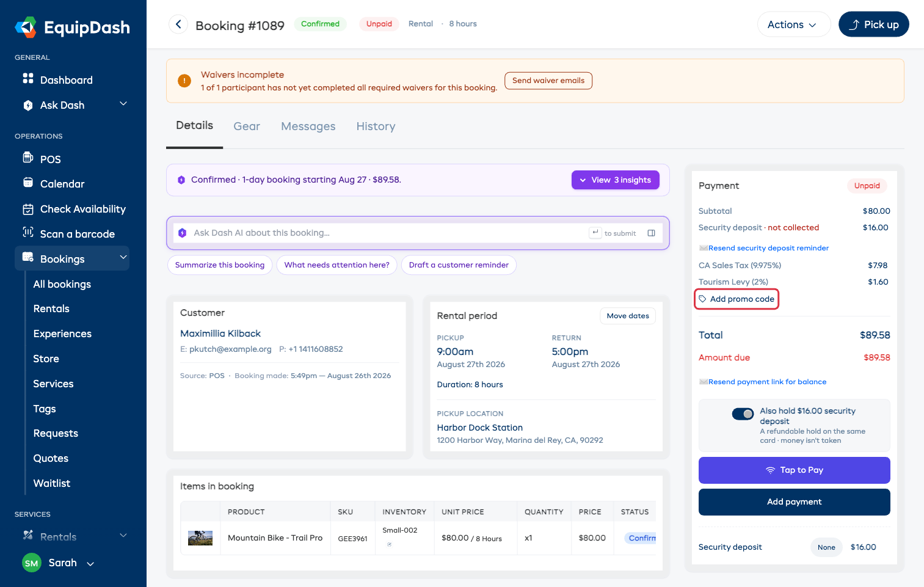Click the Ask Dash AI input field
This screenshot has width=924, height=587.
[x=418, y=233]
